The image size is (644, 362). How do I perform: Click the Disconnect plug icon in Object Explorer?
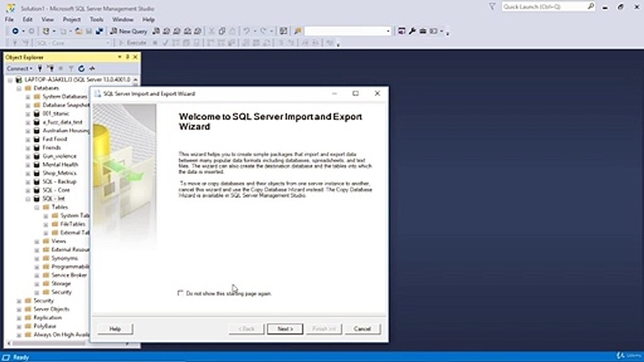coord(50,68)
